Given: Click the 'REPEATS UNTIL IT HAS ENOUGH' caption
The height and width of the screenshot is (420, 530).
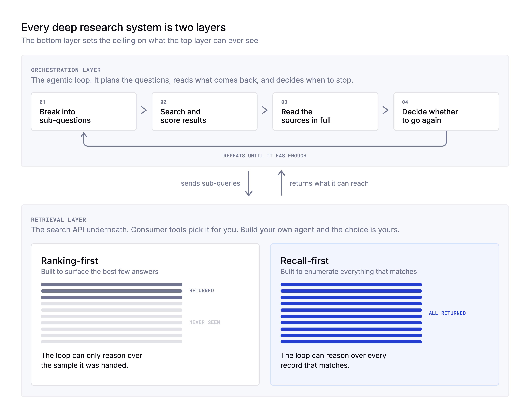Looking at the screenshot, I should 265,156.
